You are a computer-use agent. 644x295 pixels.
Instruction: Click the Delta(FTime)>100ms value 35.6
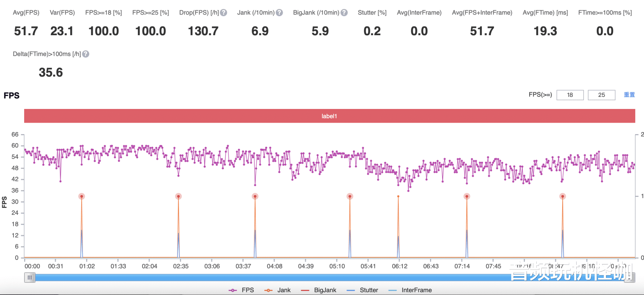[51, 72]
